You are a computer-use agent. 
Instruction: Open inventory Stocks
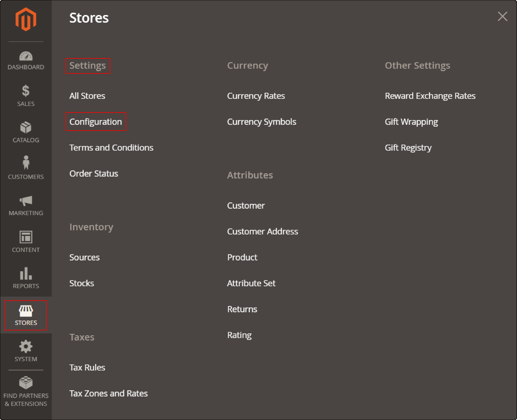(82, 283)
